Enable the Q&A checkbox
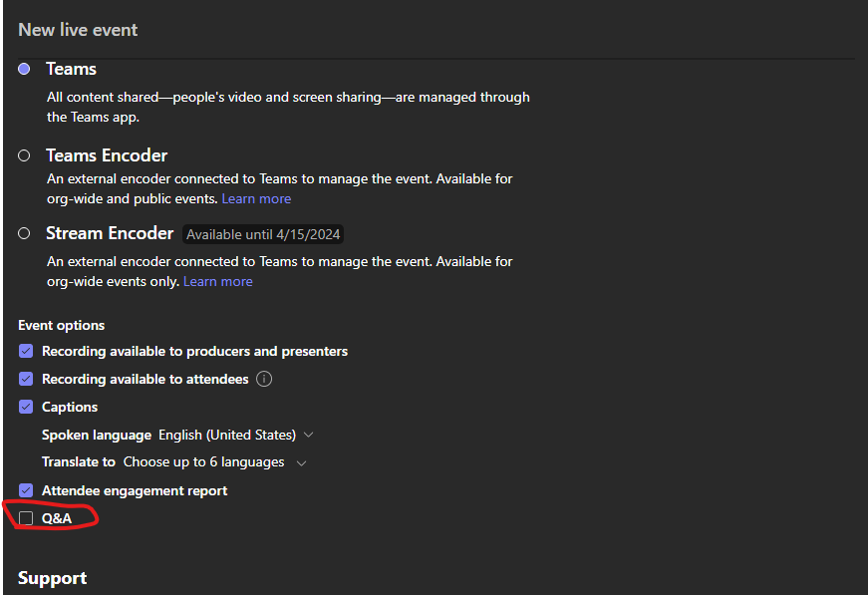This screenshot has height=595, width=868. pos(26,518)
